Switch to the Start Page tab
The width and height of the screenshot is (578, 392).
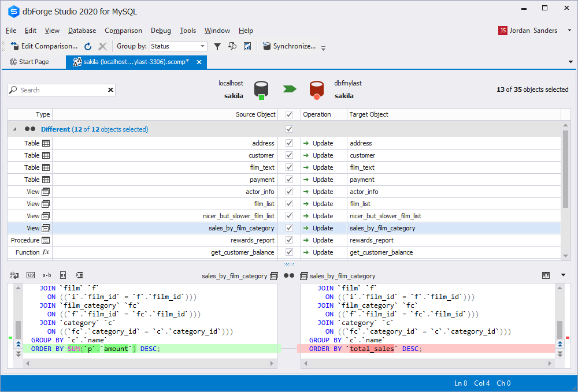point(29,62)
